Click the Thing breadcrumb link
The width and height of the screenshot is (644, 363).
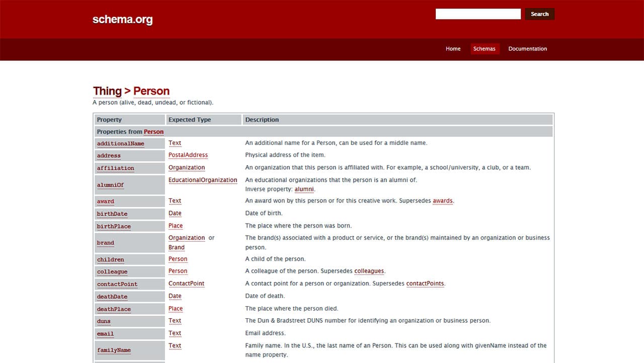point(107,91)
